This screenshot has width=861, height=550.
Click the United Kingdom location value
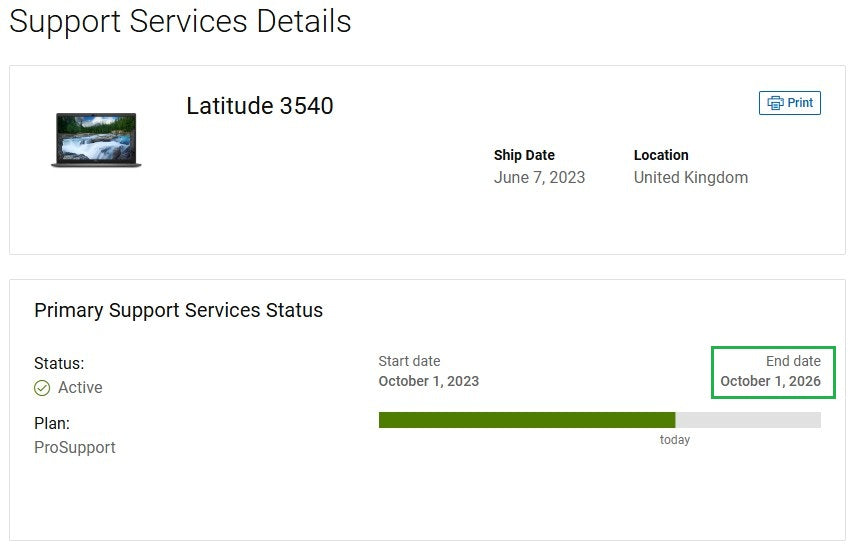(x=690, y=177)
